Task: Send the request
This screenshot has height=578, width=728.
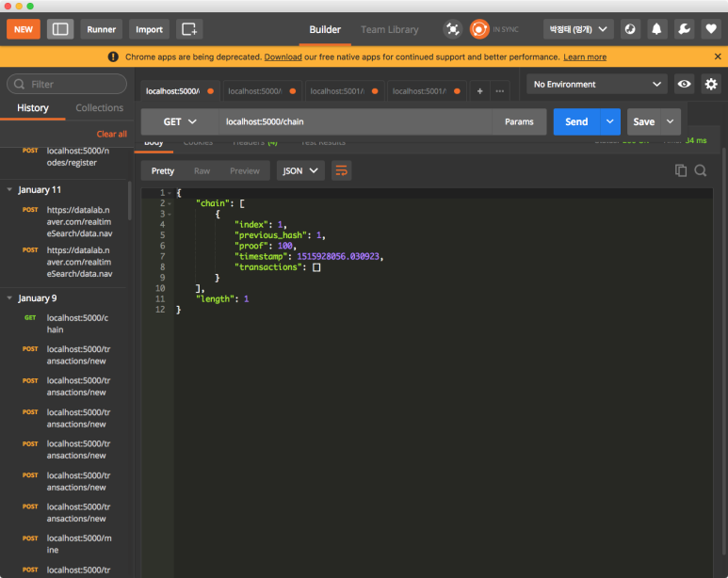Action: (x=576, y=121)
